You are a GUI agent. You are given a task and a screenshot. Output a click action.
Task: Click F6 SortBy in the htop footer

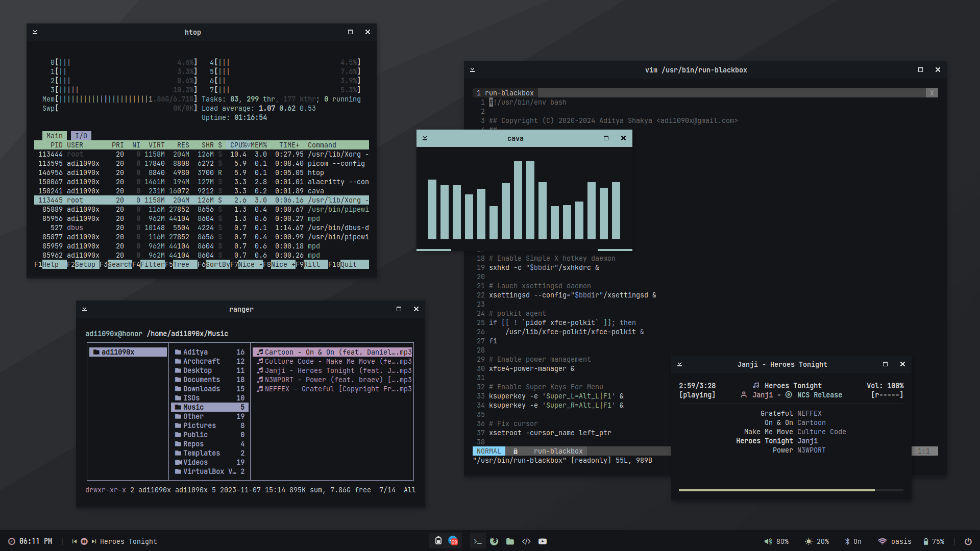[213, 264]
